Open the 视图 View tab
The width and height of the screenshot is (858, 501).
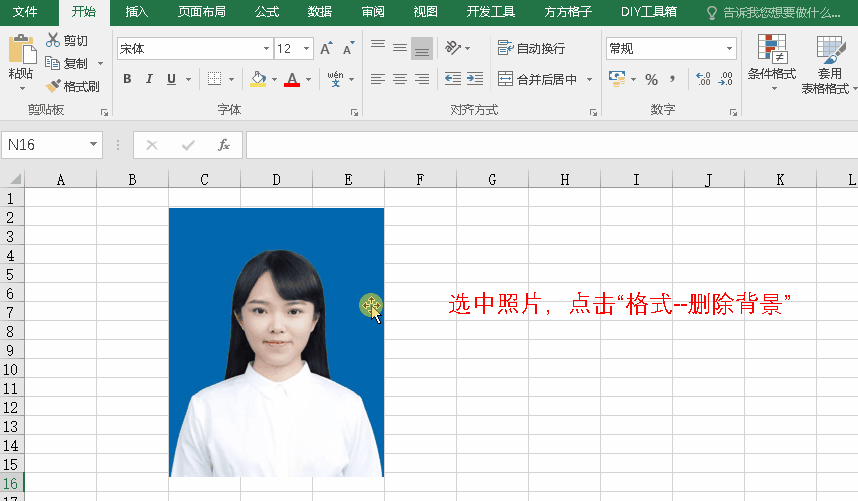click(x=425, y=12)
